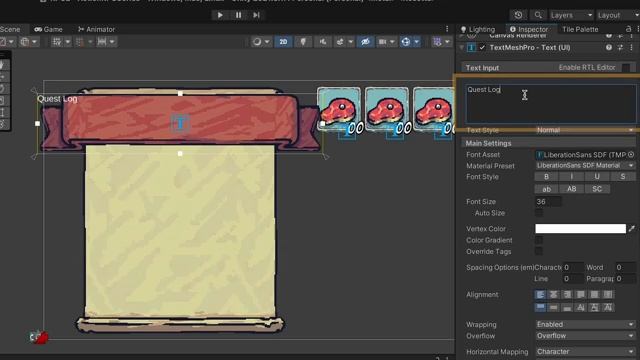Open Text Style Normal dropdown
This screenshot has height=360, width=640.
coord(585,130)
